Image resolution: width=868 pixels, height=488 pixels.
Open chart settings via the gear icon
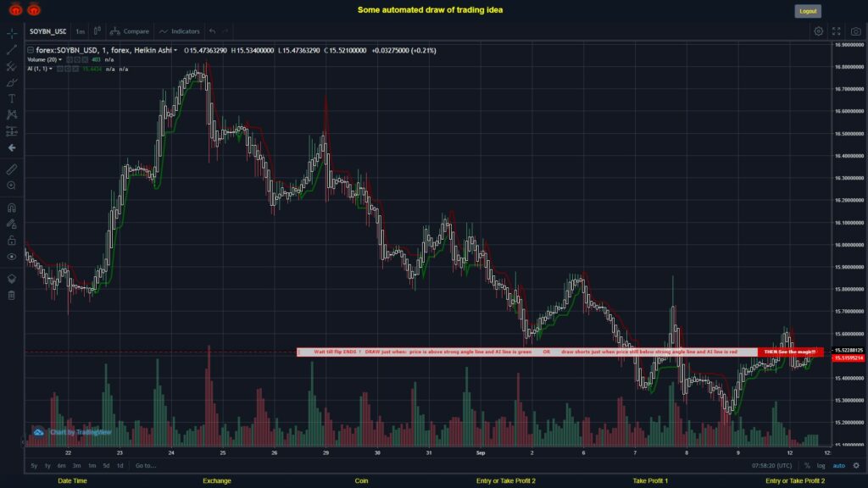tap(817, 31)
